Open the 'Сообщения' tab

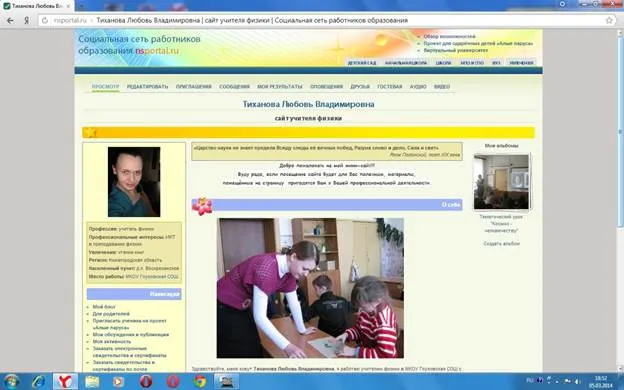click(234, 86)
